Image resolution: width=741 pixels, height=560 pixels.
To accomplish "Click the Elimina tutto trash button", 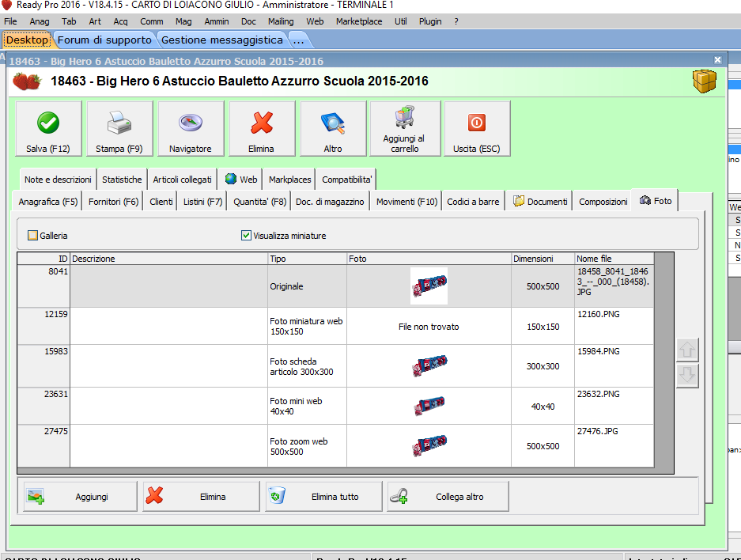I will (x=323, y=497).
